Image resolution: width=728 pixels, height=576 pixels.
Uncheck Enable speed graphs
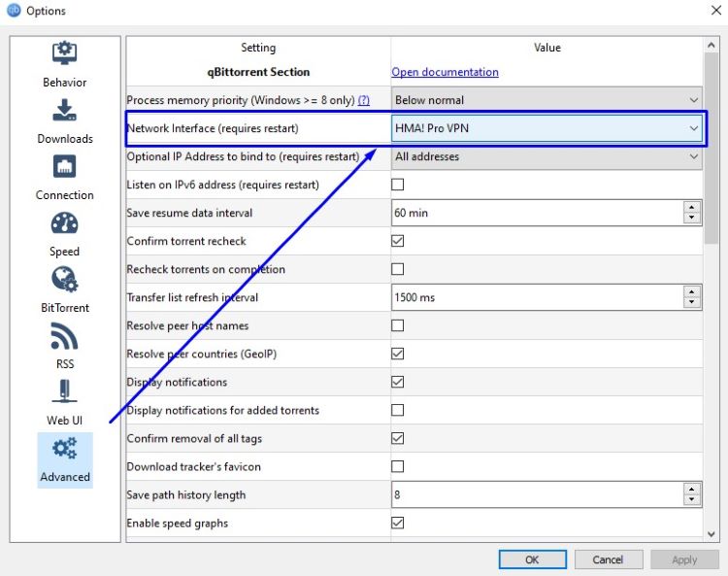coord(397,523)
